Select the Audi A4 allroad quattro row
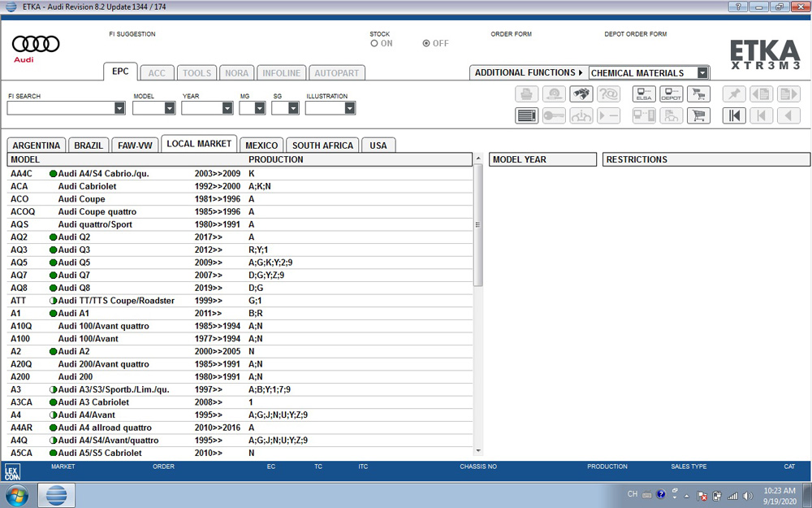812x508 pixels. pyautogui.click(x=240, y=428)
